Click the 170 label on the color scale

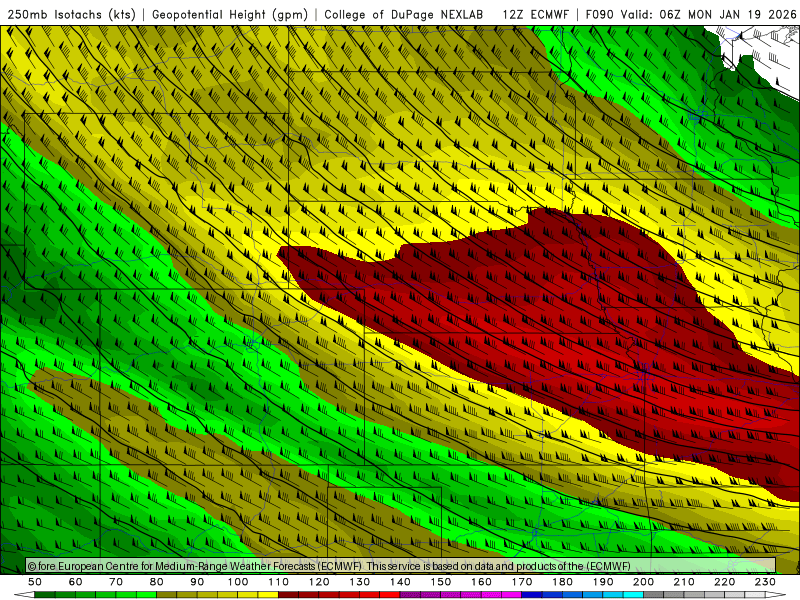522,582
